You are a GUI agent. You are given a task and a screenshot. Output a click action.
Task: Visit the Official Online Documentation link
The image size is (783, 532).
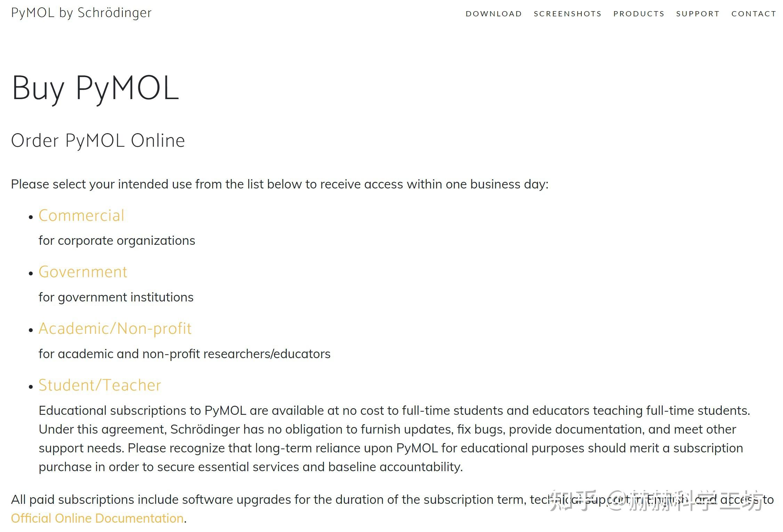tap(97, 518)
